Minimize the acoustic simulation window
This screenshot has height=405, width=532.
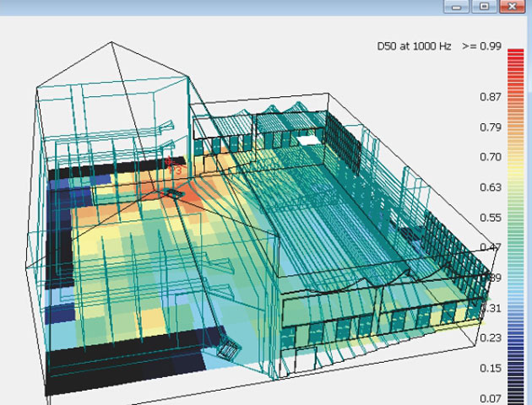point(459,7)
